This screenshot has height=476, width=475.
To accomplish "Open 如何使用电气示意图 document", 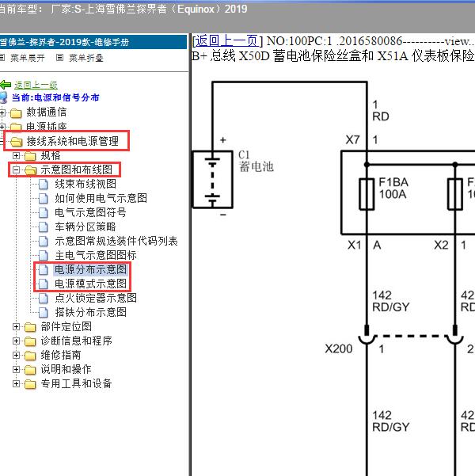I will point(101,198).
